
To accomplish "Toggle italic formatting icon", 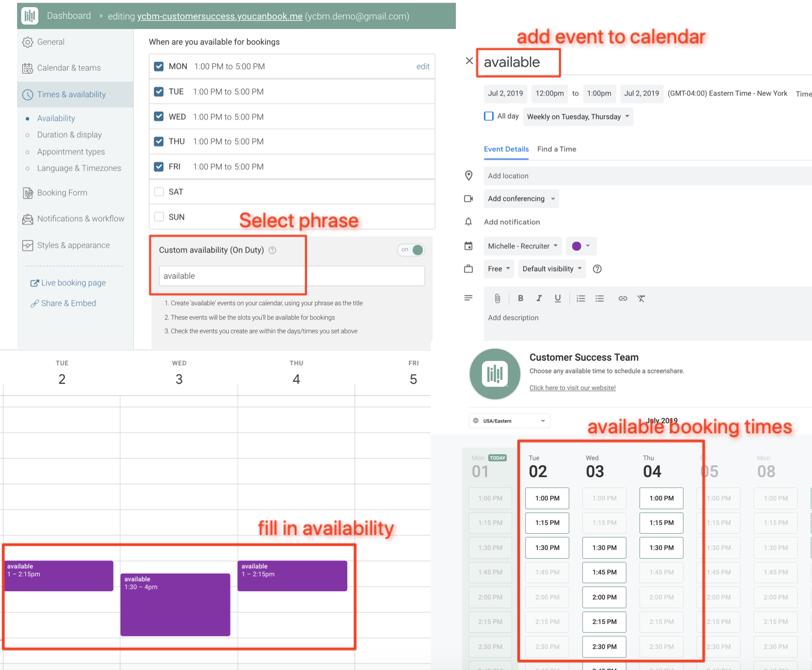I will click(x=539, y=298).
